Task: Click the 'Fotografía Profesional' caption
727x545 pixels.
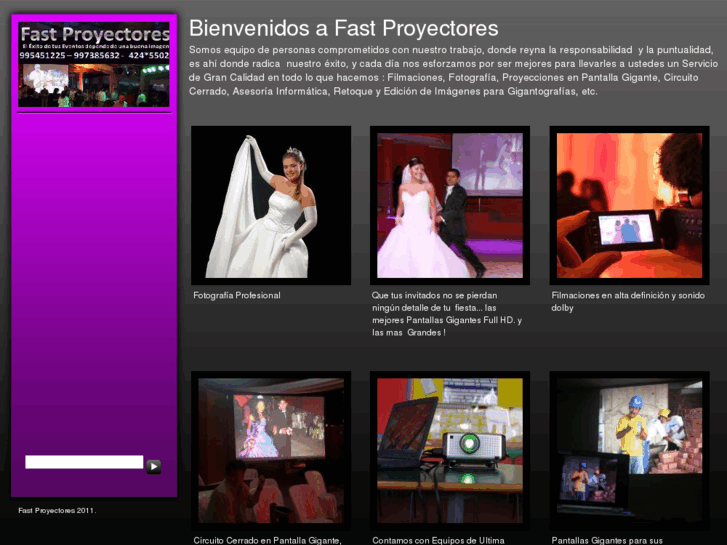Action: click(x=237, y=296)
